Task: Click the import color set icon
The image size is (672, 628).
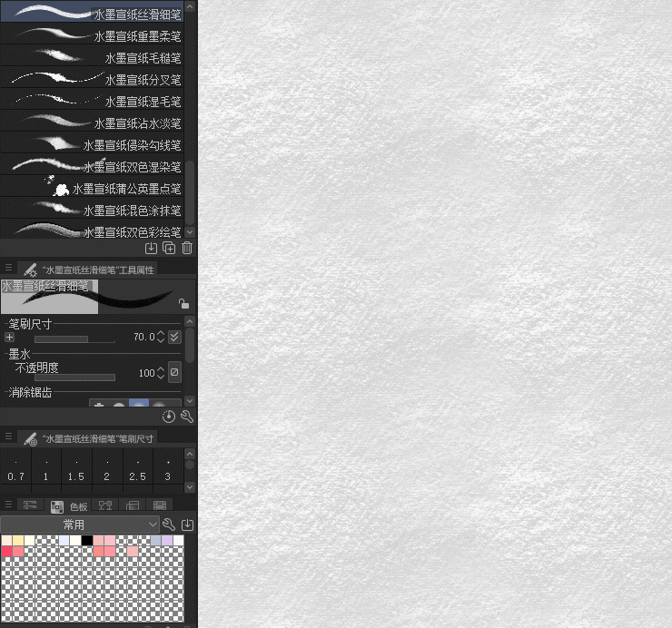Action: pos(188,525)
